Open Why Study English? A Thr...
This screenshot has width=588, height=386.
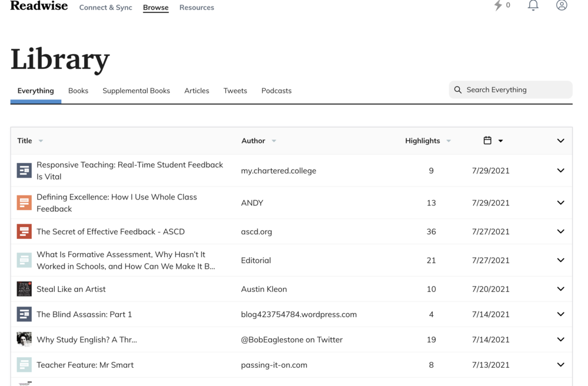(86, 340)
